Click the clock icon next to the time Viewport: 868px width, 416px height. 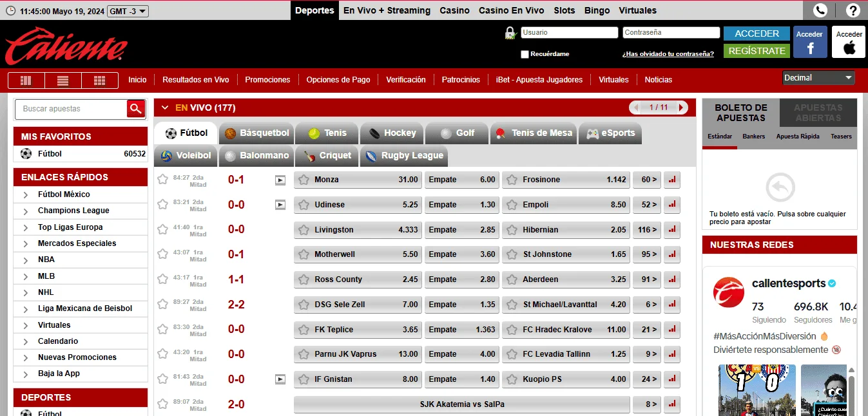11,11
